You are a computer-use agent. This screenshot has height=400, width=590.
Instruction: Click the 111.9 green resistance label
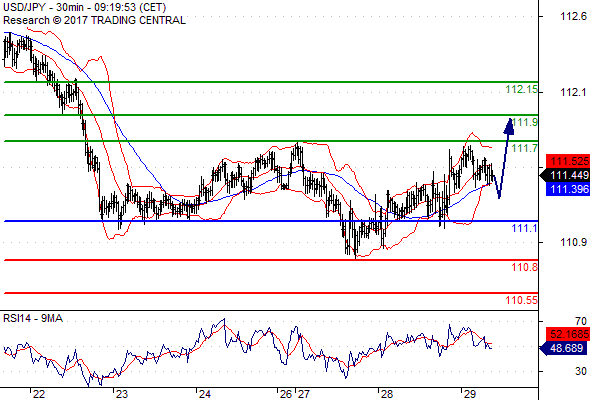pyautogui.click(x=525, y=122)
